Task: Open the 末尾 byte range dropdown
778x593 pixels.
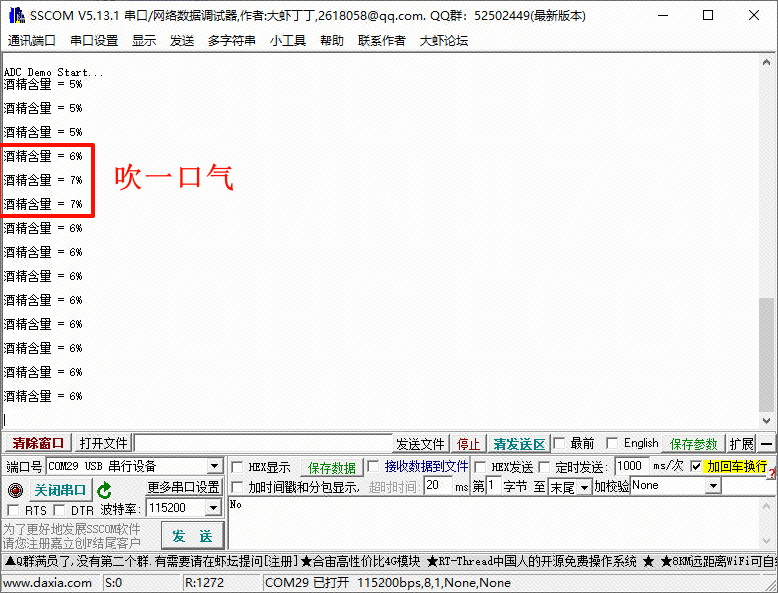Action: pos(585,487)
